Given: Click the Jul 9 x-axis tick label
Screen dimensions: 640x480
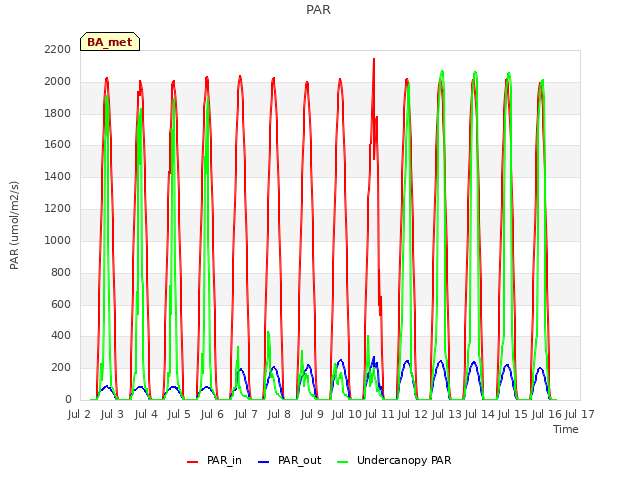Looking at the screenshot, I should point(312,414).
